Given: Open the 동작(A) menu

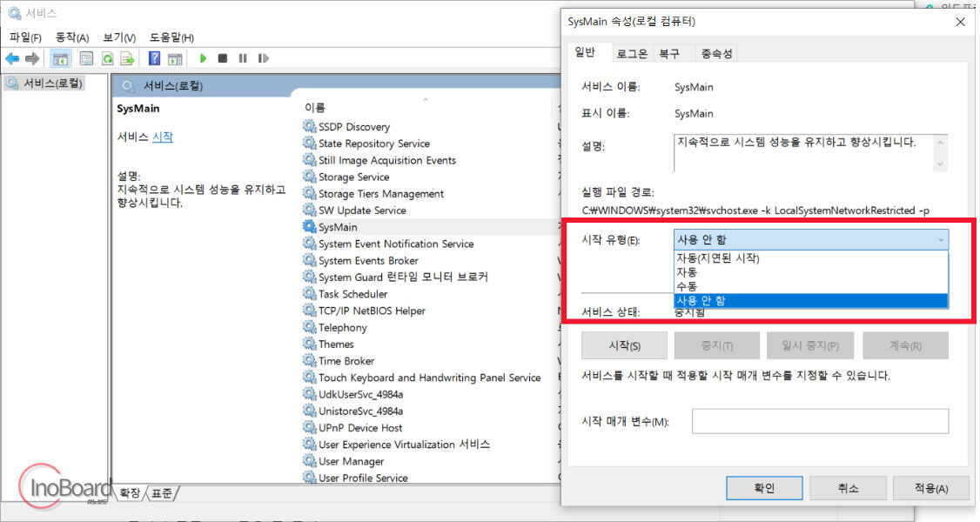Looking at the screenshot, I should pos(72,37).
